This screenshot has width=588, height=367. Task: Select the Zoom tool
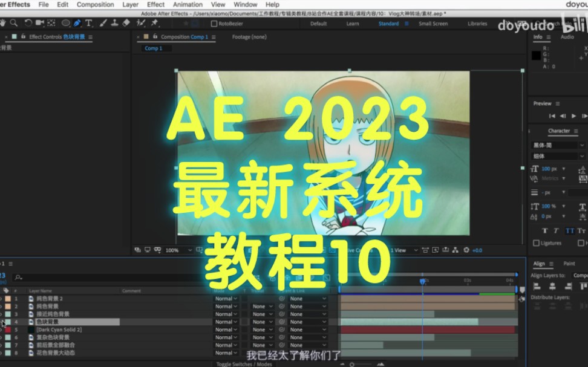point(14,23)
